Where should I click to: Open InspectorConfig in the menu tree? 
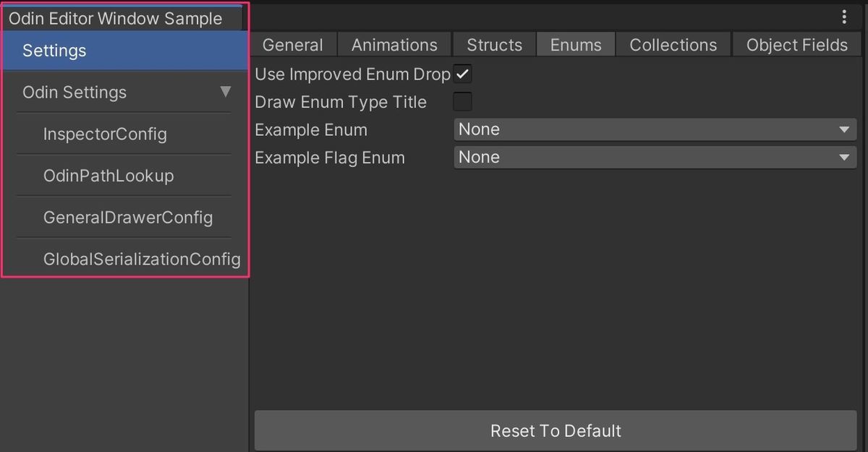(126, 134)
